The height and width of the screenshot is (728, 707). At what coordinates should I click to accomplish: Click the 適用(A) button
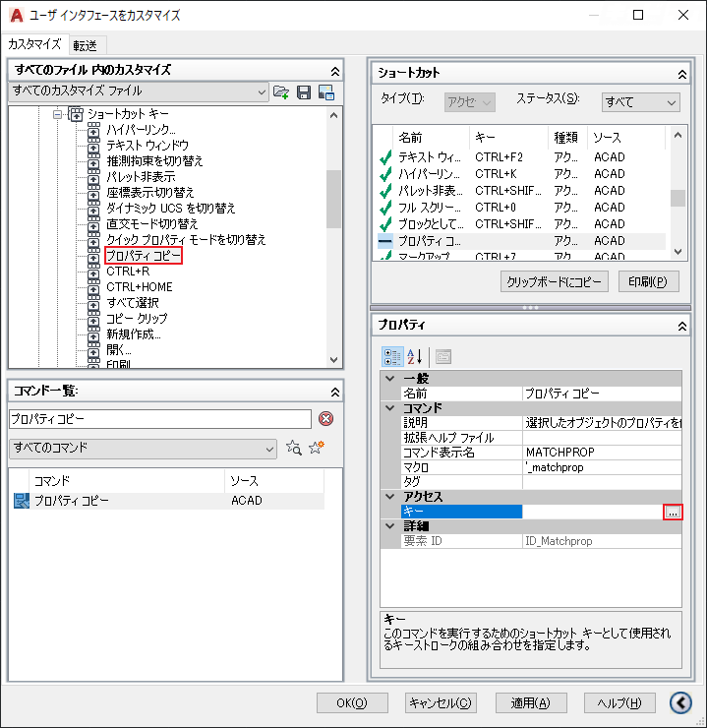tap(531, 703)
